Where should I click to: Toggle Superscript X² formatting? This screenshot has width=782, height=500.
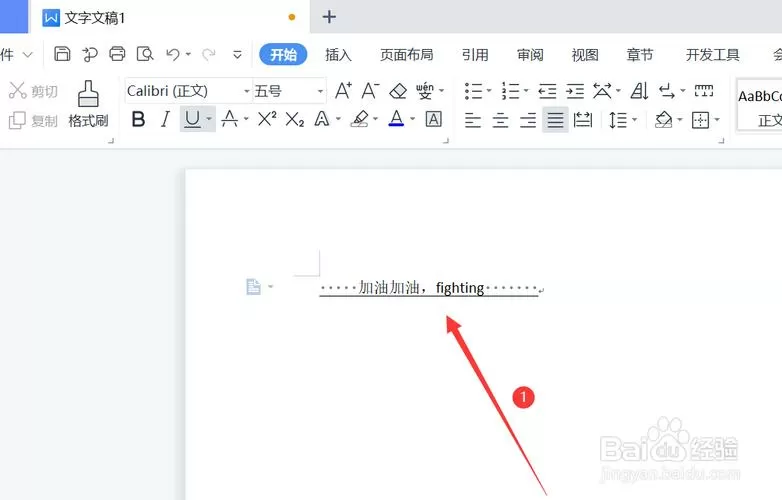coord(267,119)
